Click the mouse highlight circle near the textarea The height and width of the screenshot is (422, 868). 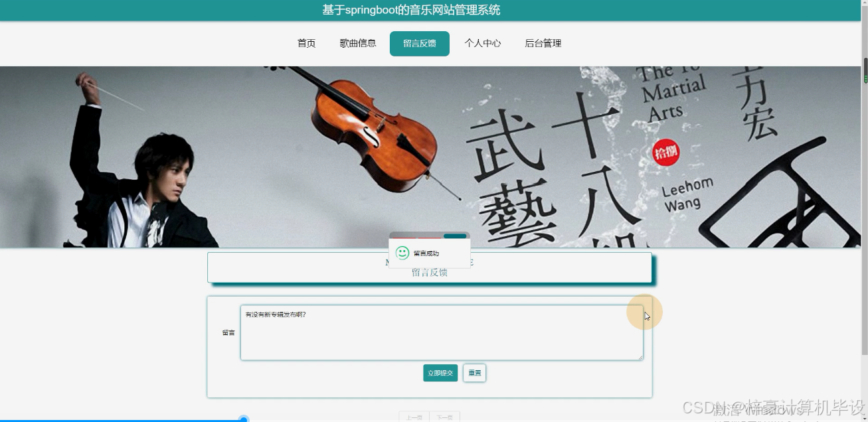644,312
